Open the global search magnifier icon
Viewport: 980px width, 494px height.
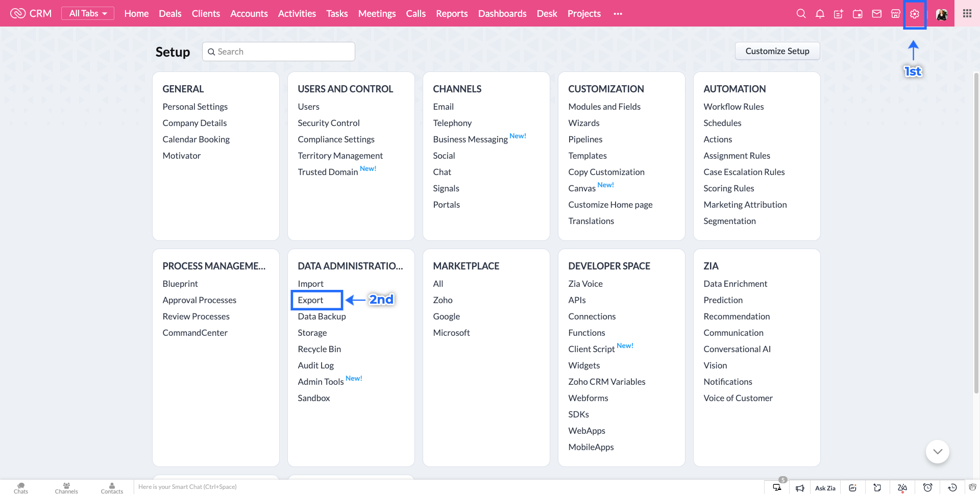coord(801,14)
